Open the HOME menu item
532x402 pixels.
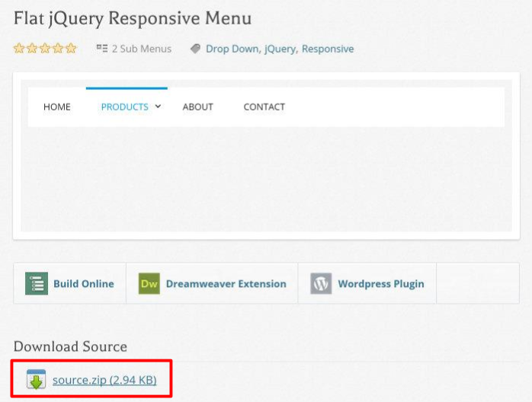point(57,107)
